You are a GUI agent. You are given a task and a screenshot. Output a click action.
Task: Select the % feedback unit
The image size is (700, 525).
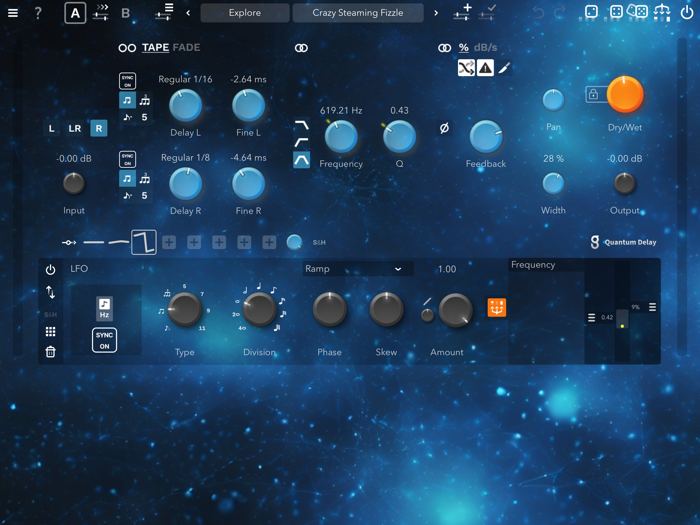(x=464, y=48)
